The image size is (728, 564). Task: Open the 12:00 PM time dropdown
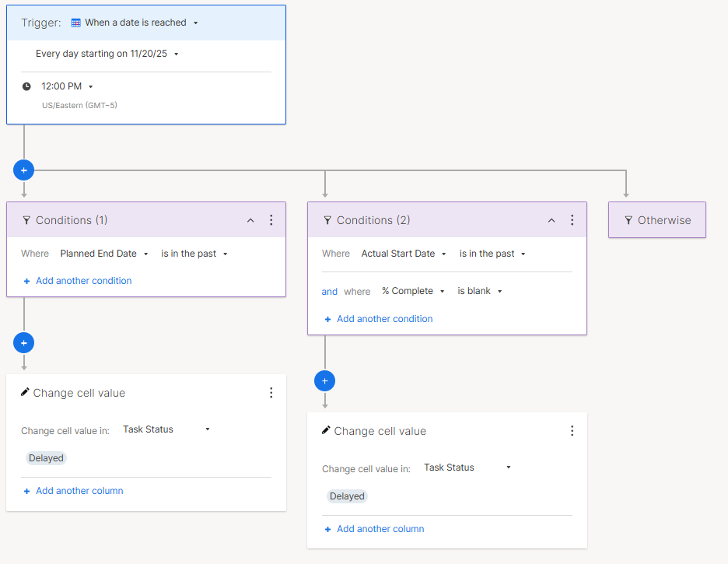(67, 86)
